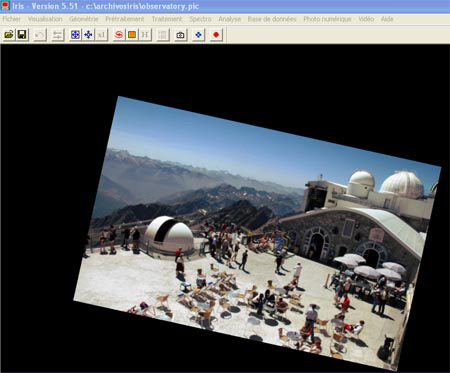450x373 pixels.
Task: Click the zoom-out blue arrows icon
Action: pyautogui.click(x=88, y=35)
